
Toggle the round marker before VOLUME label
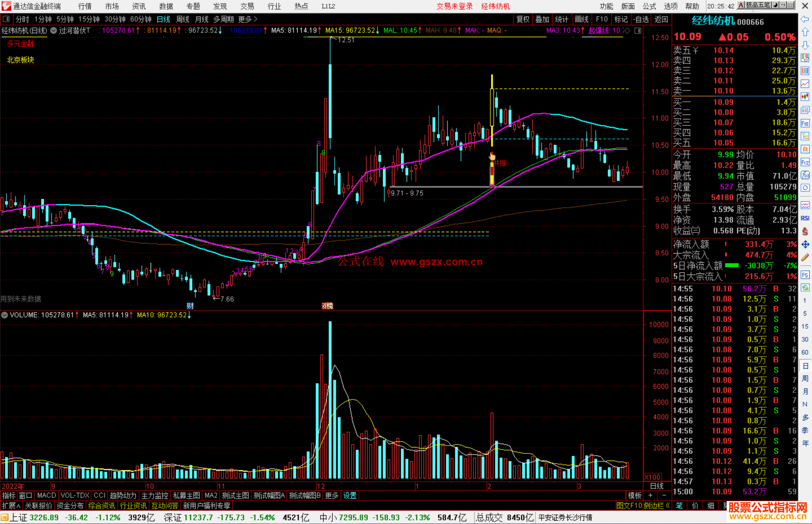coord(5,315)
